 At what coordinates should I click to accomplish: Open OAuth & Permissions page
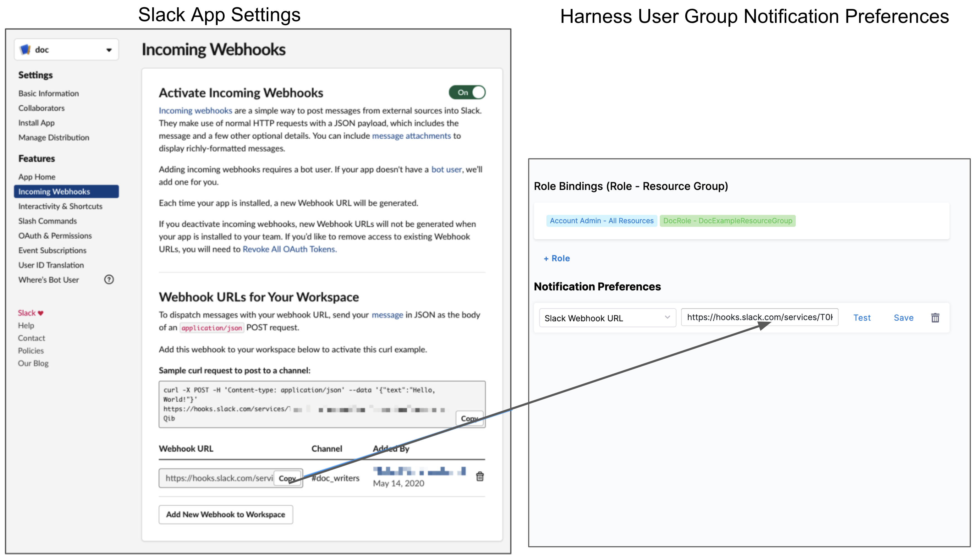pyautogui.click(x=55, y=236)
